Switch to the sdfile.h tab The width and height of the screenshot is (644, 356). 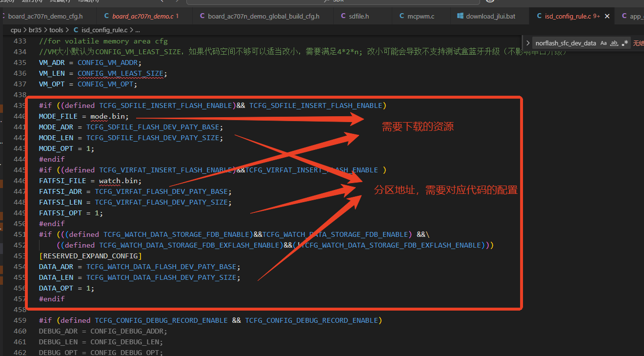[x=359, y=16]
